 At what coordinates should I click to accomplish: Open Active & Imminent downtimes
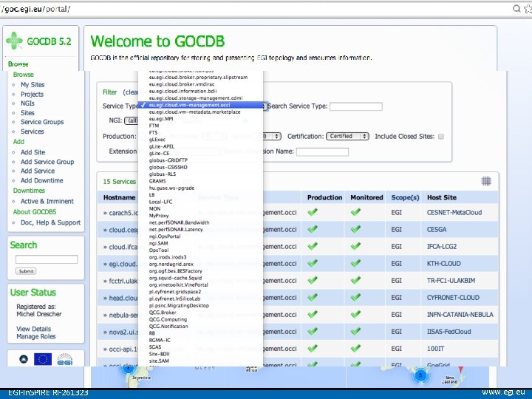point(47,201)
